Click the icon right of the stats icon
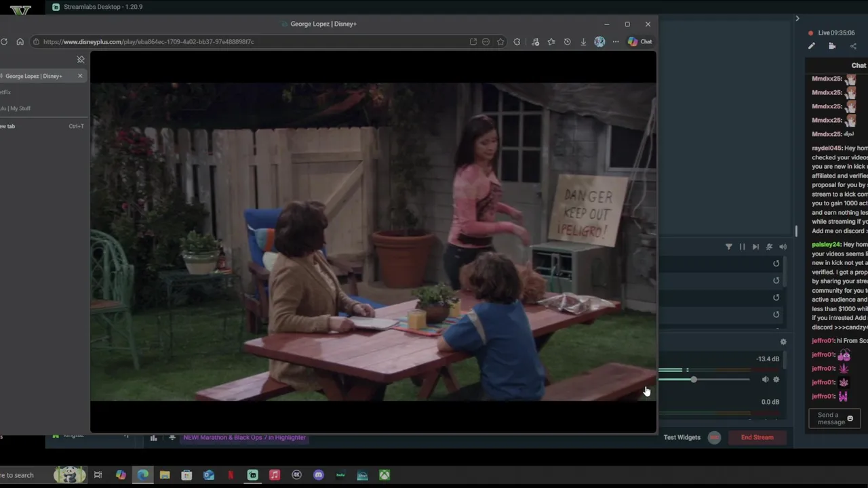The height and width of the screenshot is (488, 868). (x=172, y=438)
